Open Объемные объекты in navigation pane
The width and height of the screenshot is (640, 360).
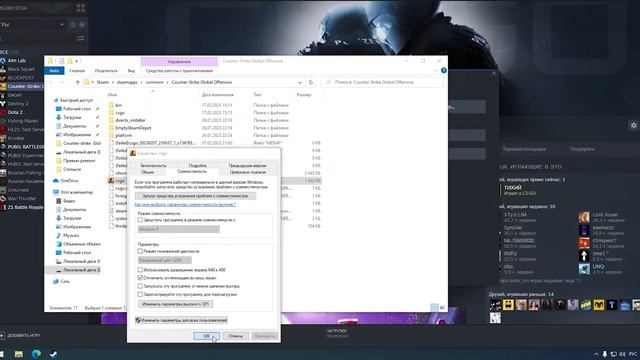(x=82, y=244)
